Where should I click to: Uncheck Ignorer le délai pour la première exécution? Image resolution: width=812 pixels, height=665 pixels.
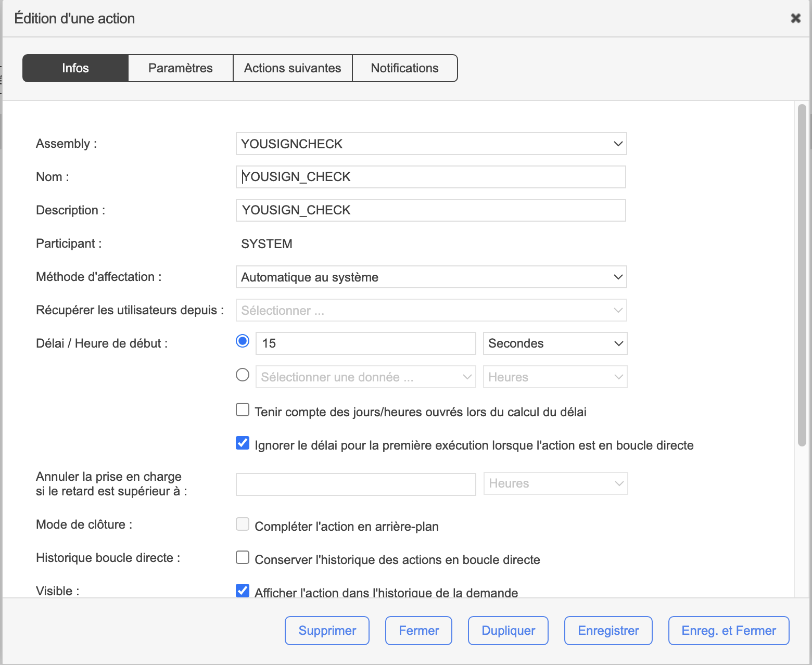tap(243, 443)
